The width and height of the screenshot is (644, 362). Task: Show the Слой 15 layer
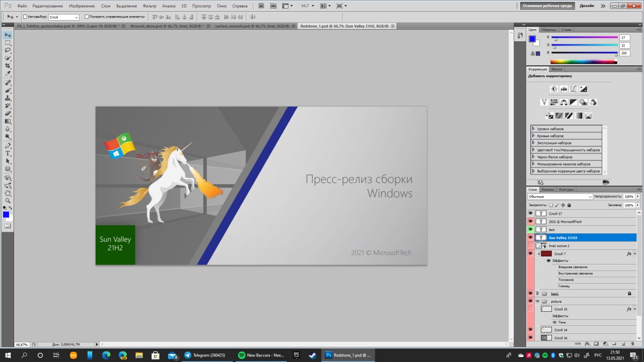pos(530,309)
